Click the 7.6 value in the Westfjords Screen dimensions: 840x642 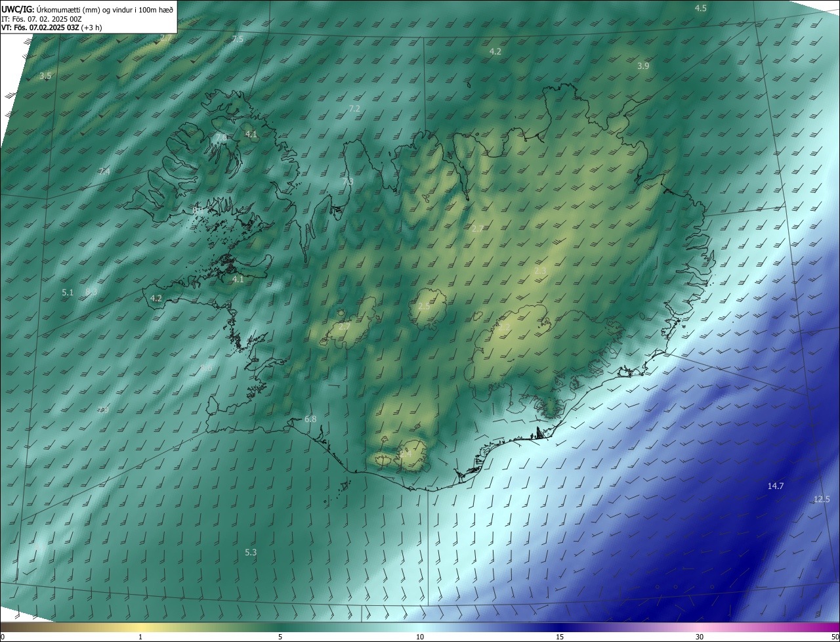(221, 137)
